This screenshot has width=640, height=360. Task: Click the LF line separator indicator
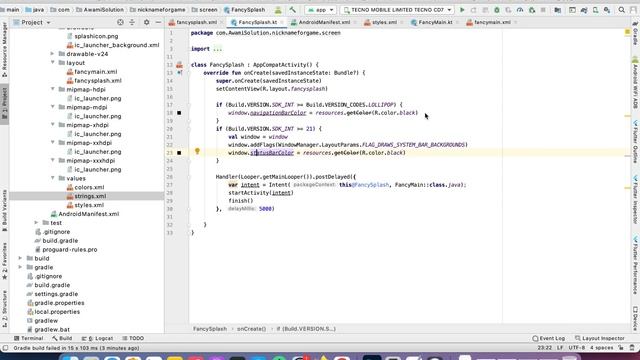[560, 348]
